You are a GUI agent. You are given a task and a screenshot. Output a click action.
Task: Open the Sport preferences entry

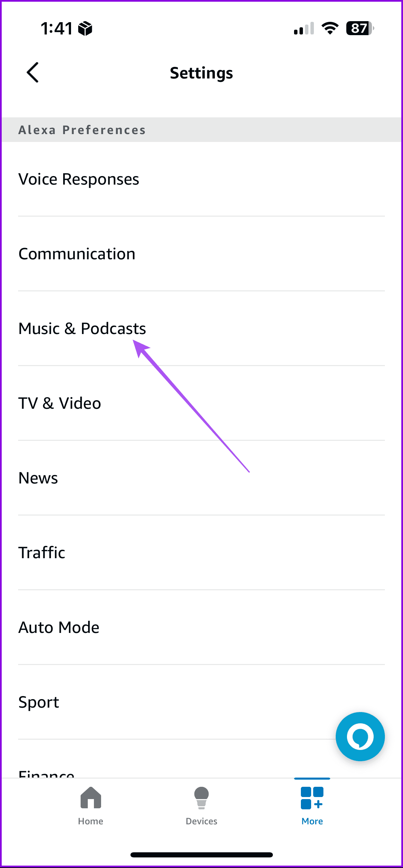click(39, 701)
